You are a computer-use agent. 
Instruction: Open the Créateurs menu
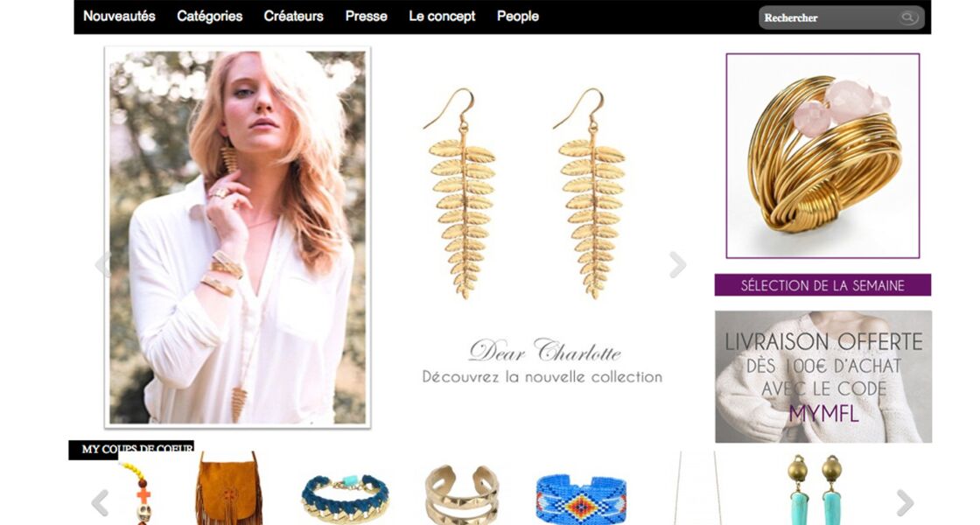click(x=294, y=17)
